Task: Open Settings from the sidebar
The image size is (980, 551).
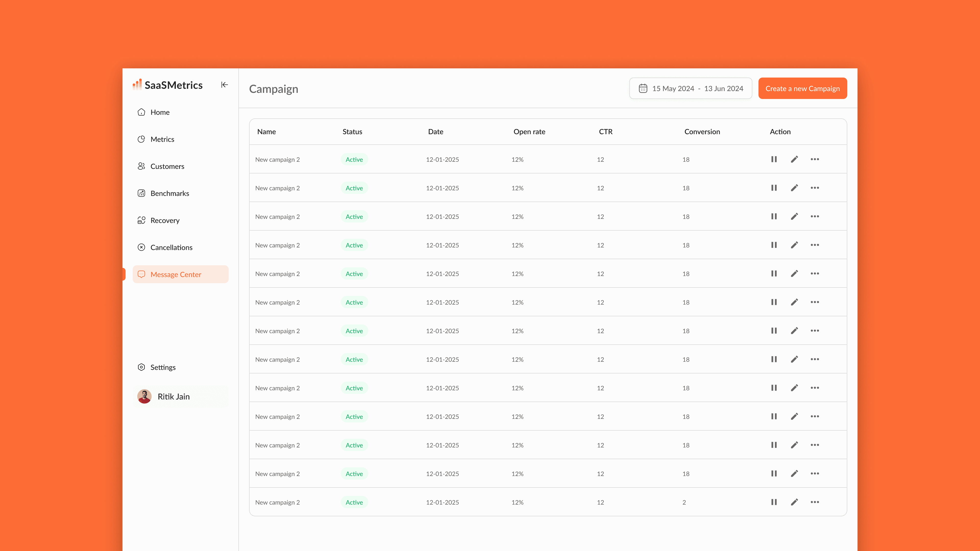Action: point(163,367)
